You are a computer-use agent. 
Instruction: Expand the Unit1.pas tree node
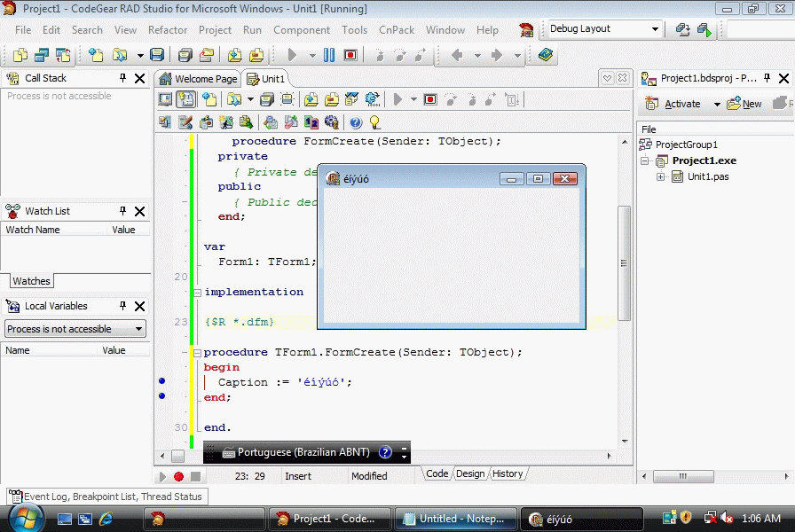[661, 176]
